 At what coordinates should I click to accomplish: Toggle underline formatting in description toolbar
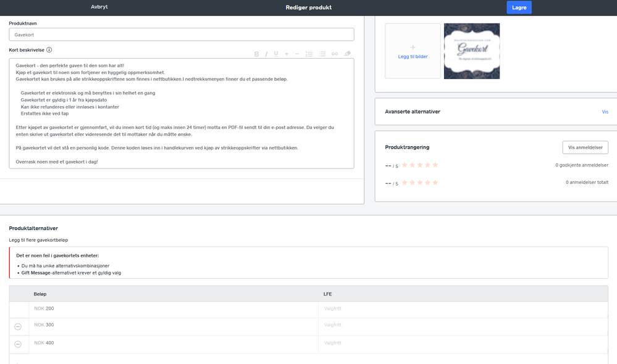pos(276,54)
